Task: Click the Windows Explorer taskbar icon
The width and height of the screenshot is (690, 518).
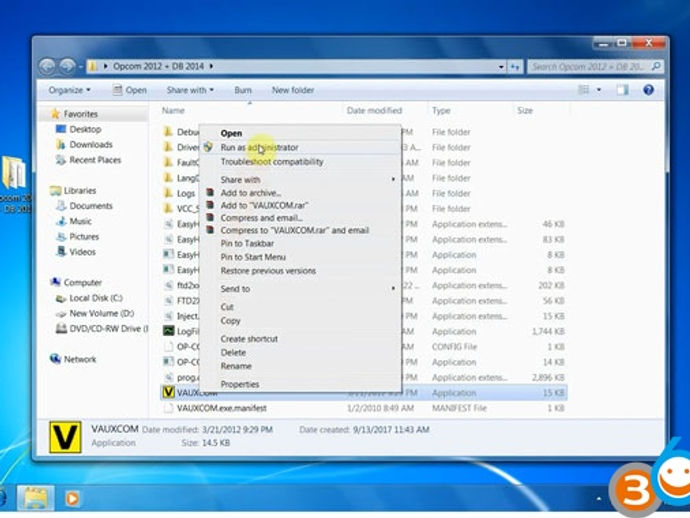Action: pyautogui.click(x=36, y=498)
